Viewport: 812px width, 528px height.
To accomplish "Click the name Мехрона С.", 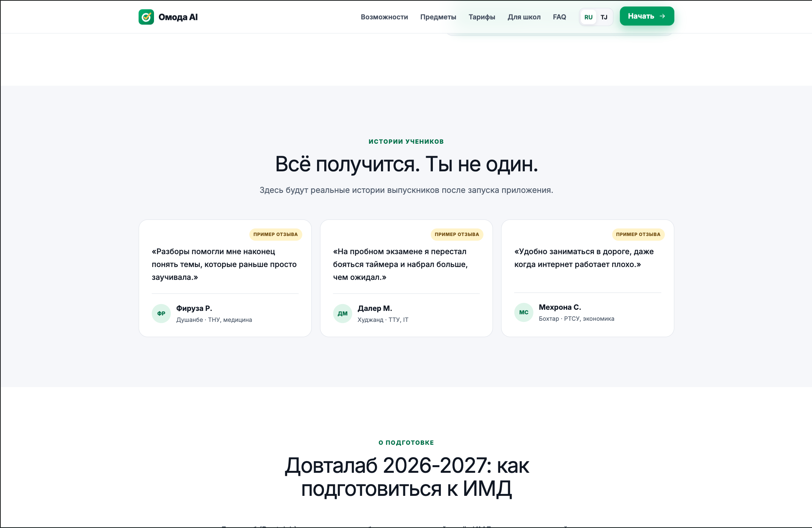I will click(560, 307).
